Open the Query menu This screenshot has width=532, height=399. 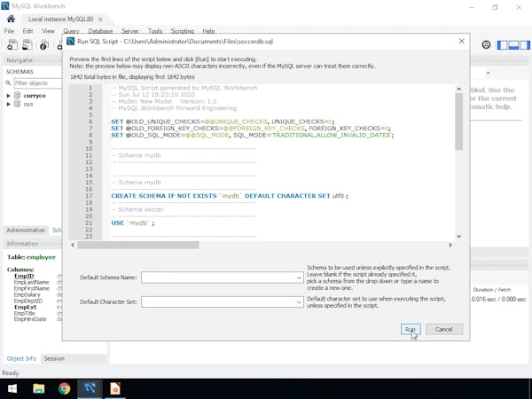(71, 31)
